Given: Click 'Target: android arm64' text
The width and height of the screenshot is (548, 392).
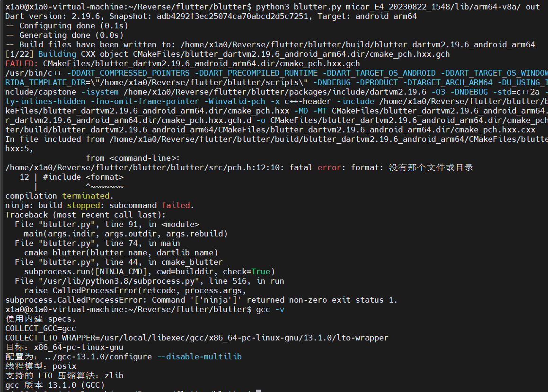Looking at the screenshot, I should [x=367, y=17].
